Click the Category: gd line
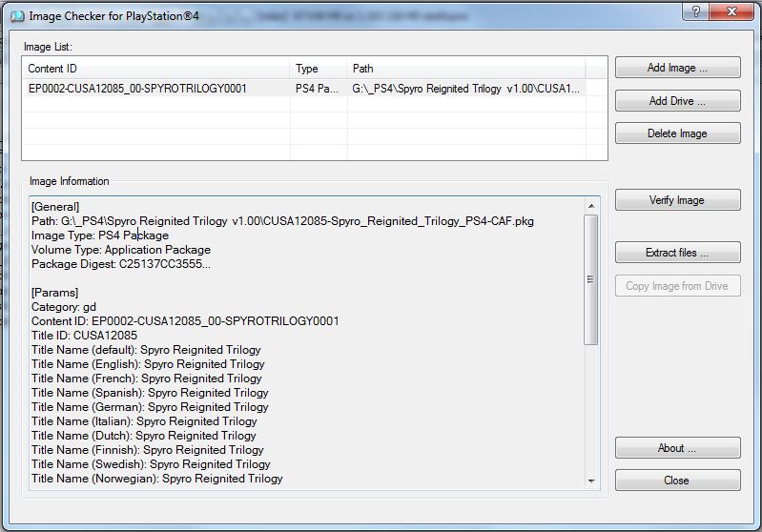The height and width of the screenshot is (532, 762). (64, 307)
